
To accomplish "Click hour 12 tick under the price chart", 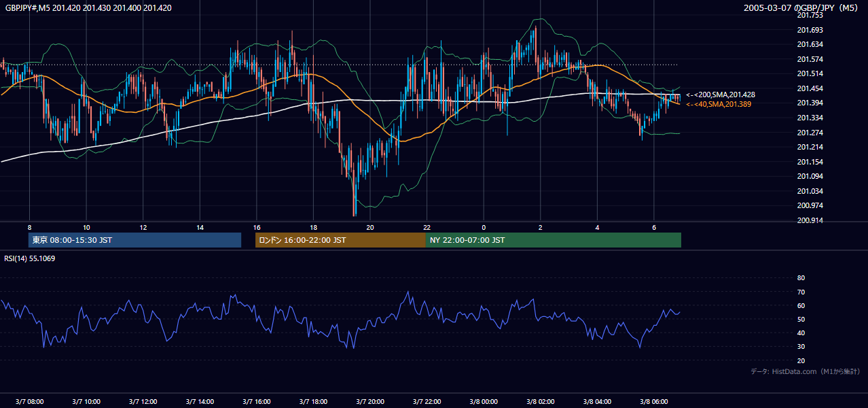I will pos(143,227).
